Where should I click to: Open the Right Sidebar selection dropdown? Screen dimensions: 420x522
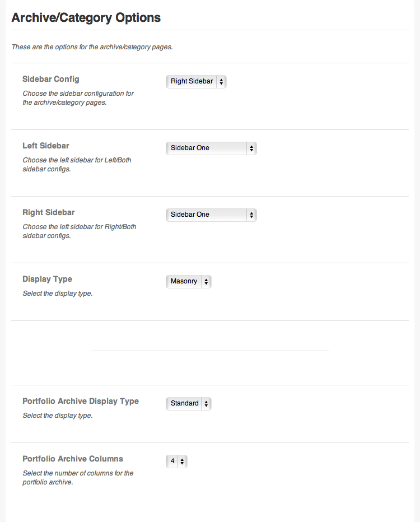(211, 215)
